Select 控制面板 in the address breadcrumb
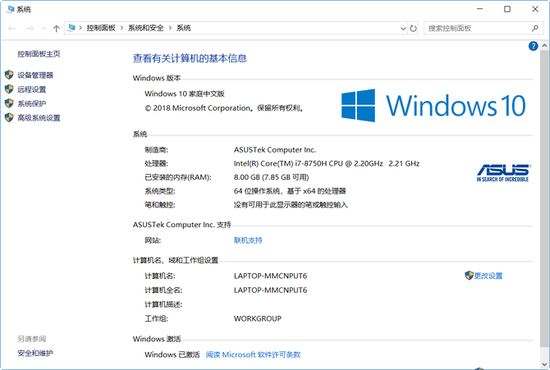Screen dimensions: 550x370 coord(101,28)
